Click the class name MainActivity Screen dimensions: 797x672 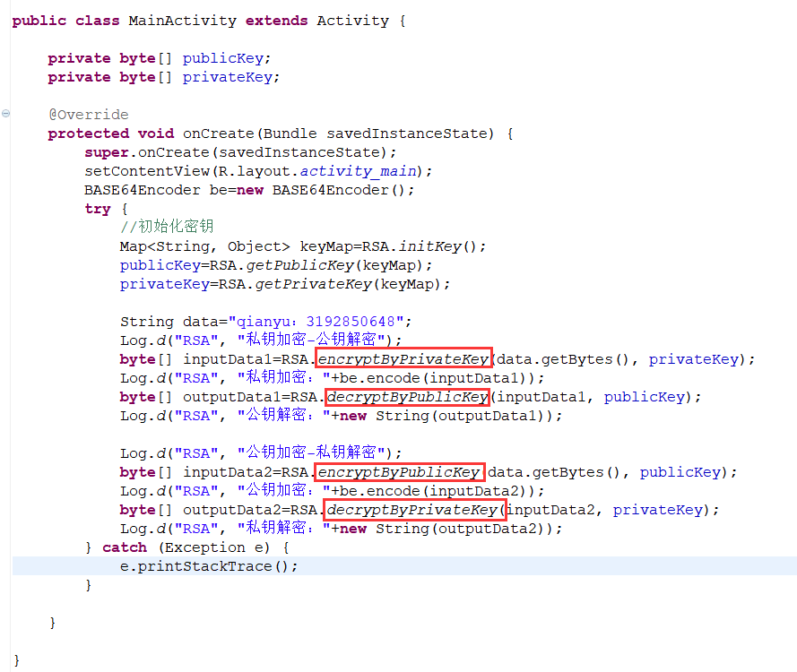[183, 21]
